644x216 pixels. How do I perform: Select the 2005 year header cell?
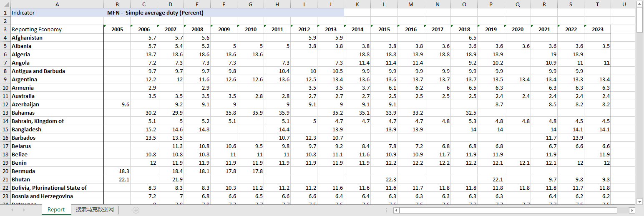117,29
